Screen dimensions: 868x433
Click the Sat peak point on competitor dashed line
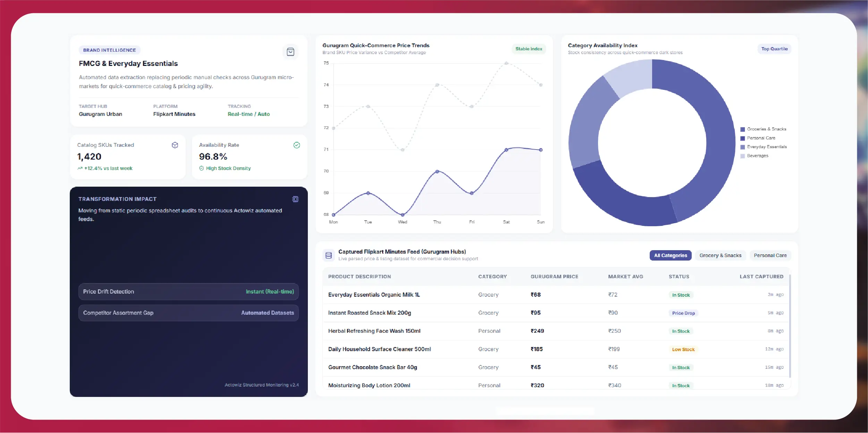click(x=506, y=63)
